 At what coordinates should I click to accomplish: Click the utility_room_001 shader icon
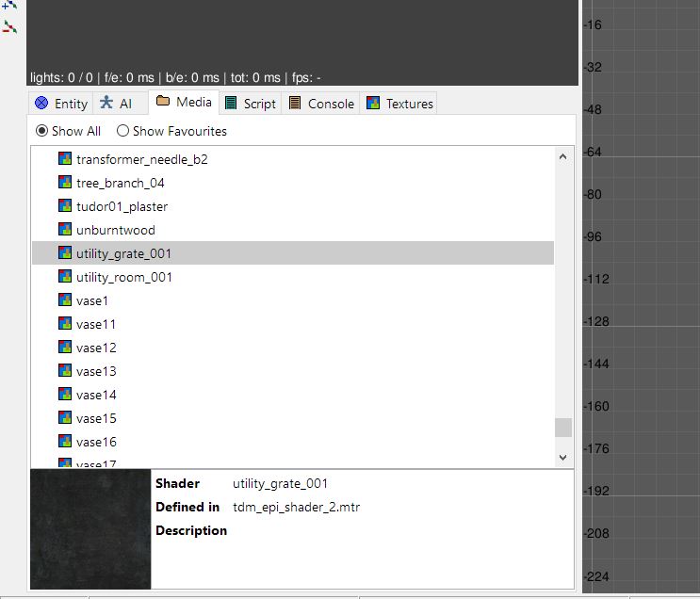coord(65,277)
